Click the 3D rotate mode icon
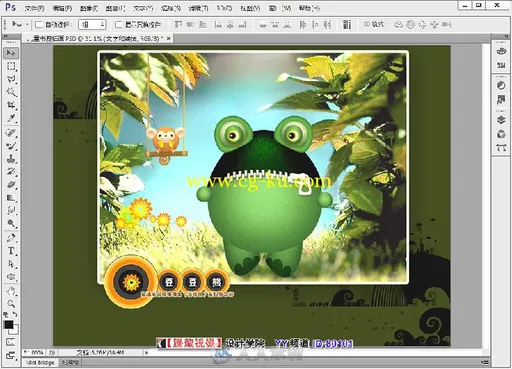The width and height of the screenshot is (512, 369). (x=398, y=24)
